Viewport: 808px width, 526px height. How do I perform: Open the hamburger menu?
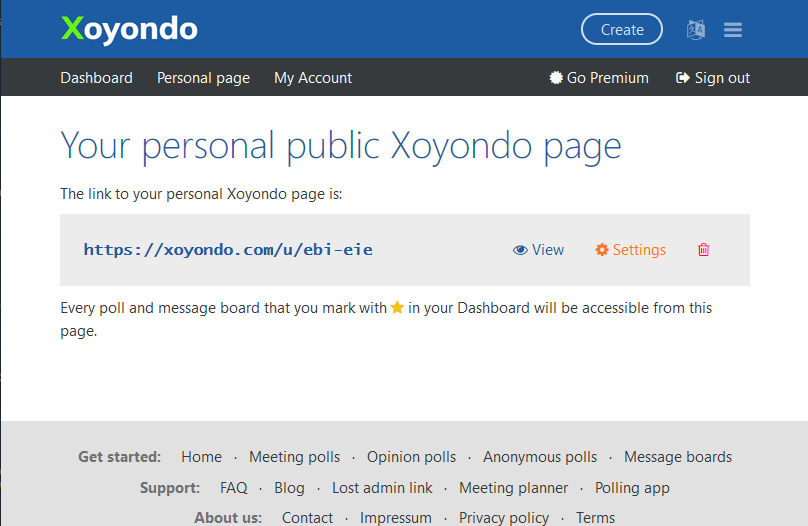733,30
